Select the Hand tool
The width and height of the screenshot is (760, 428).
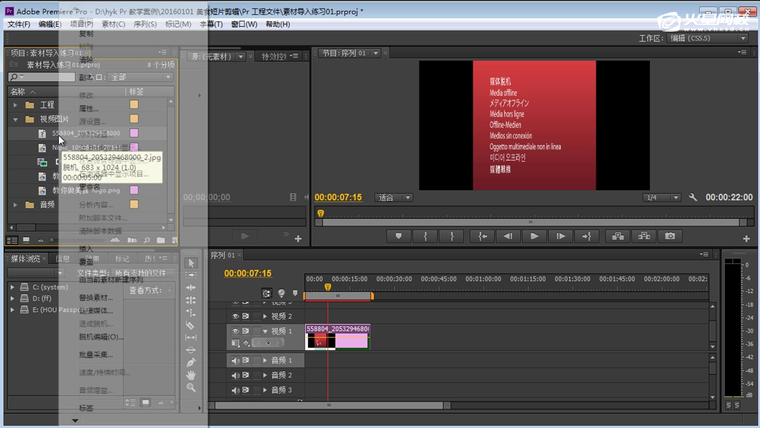191,374
